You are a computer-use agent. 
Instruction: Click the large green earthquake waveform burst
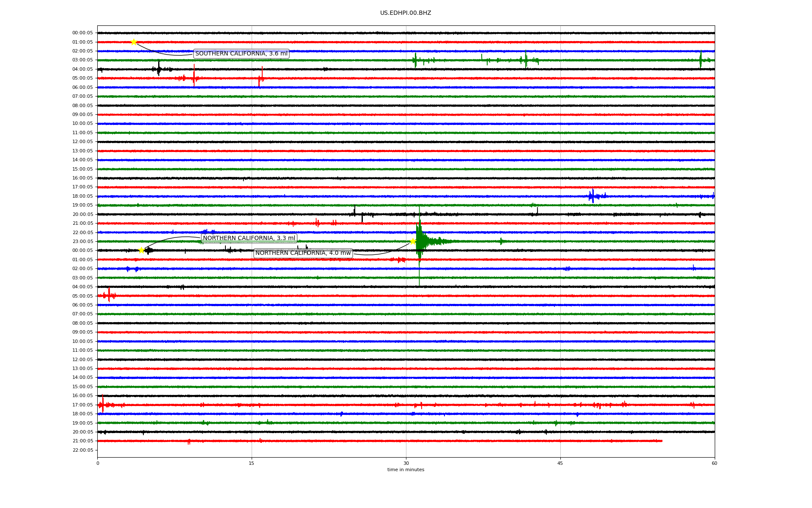click(421, 241)
